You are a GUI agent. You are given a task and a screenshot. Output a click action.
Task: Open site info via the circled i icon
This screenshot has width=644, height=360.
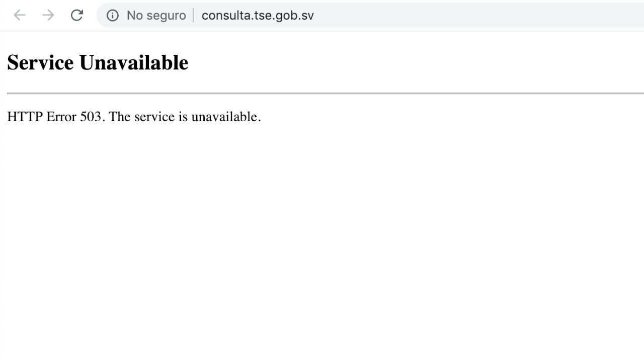pos(113,16)
